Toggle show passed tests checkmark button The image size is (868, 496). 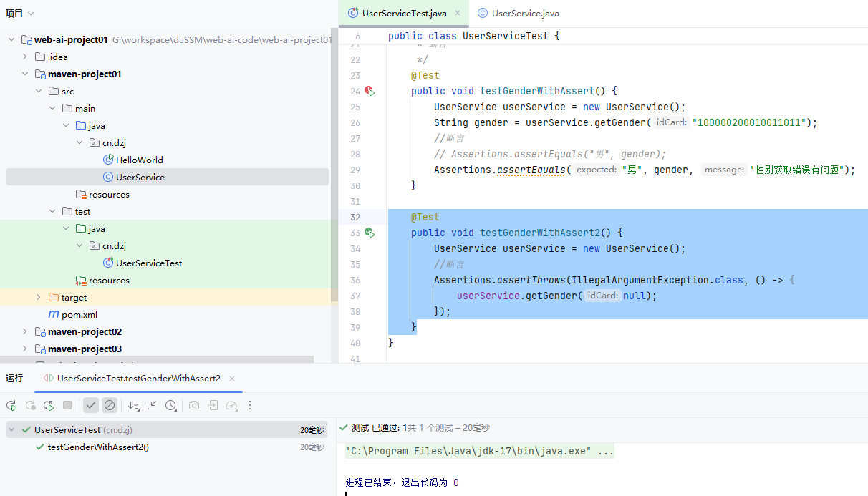91,406
